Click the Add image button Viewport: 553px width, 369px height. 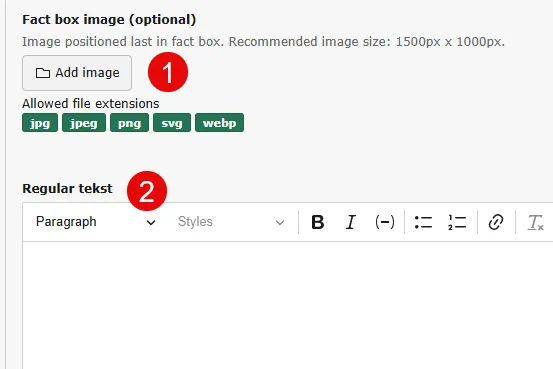click(77, 73)
